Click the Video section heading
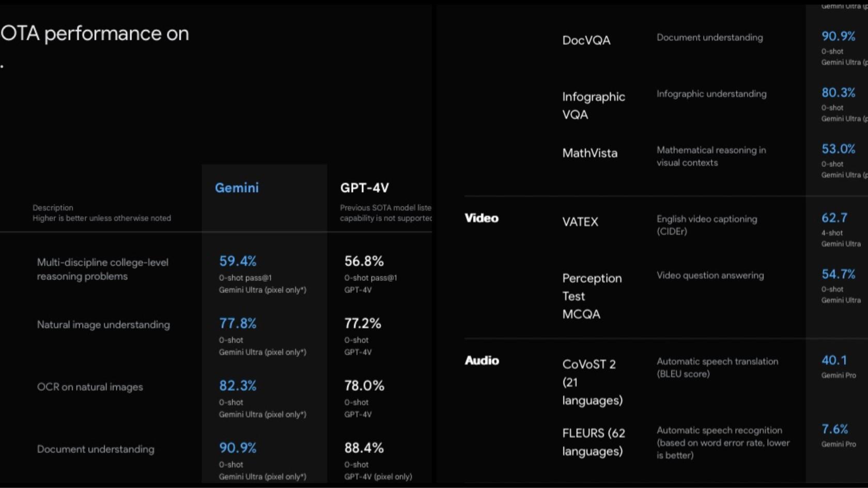Screen dimensions: 868x488 pos(482,218)
